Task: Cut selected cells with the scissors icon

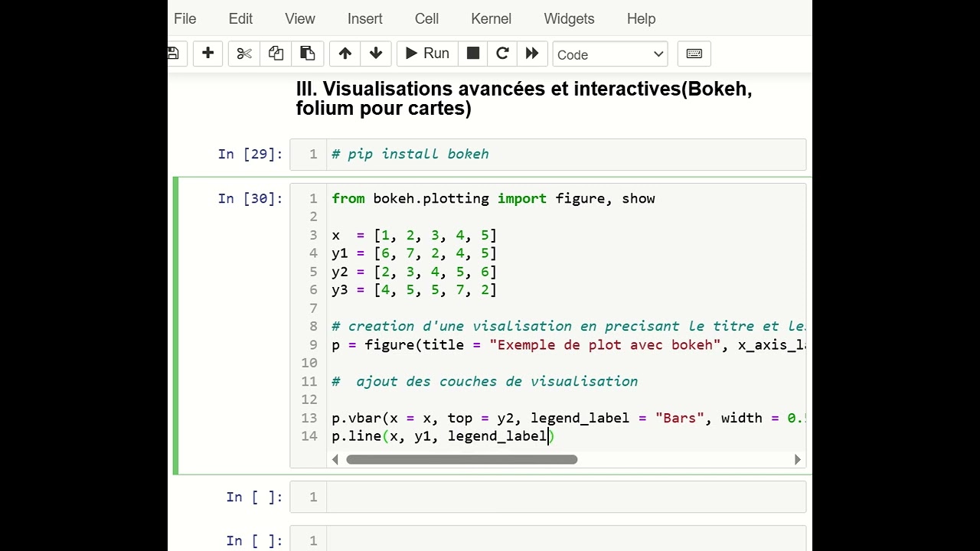Action: click(x=244, y=54)
